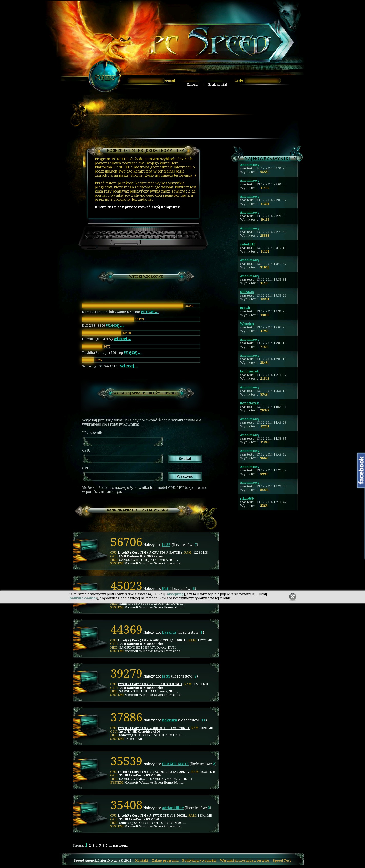
Task: Open 'Polityka prywatności' in the footer
Action: pos(199,860)
